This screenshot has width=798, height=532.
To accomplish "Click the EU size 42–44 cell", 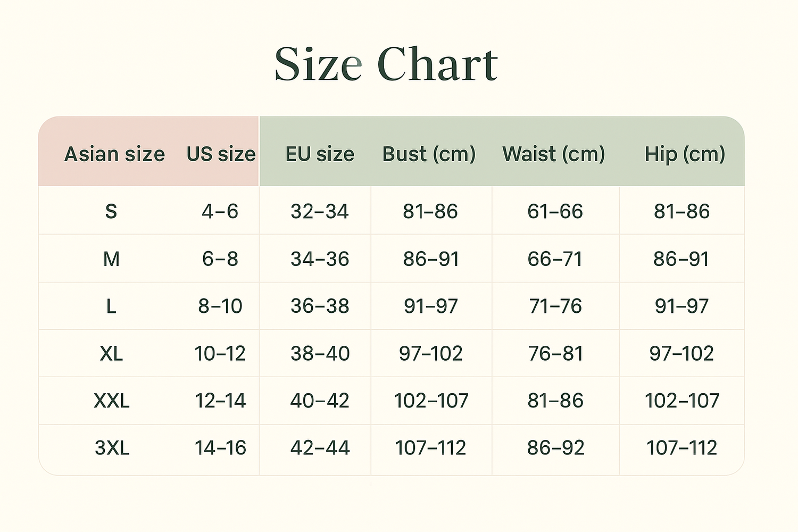I will [320, 448].
